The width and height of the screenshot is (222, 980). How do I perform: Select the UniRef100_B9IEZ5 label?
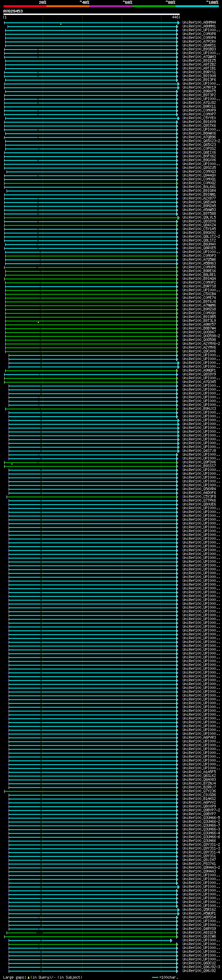tap(199, 60)
